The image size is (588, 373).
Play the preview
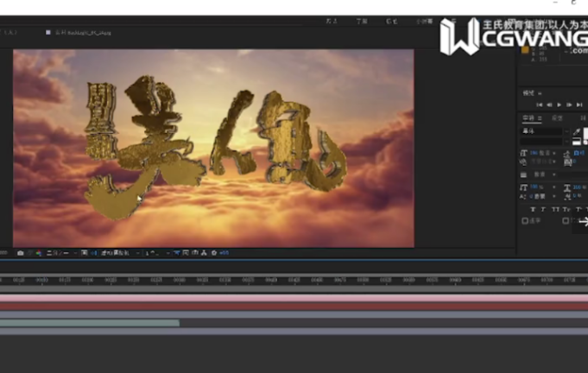click(x=560, y=105)
